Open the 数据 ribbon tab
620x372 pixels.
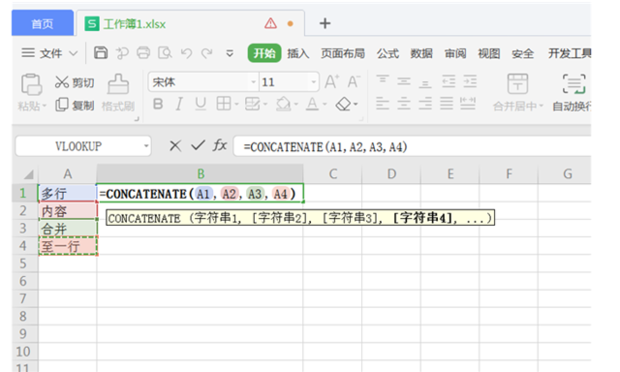(x=421, y=53)
